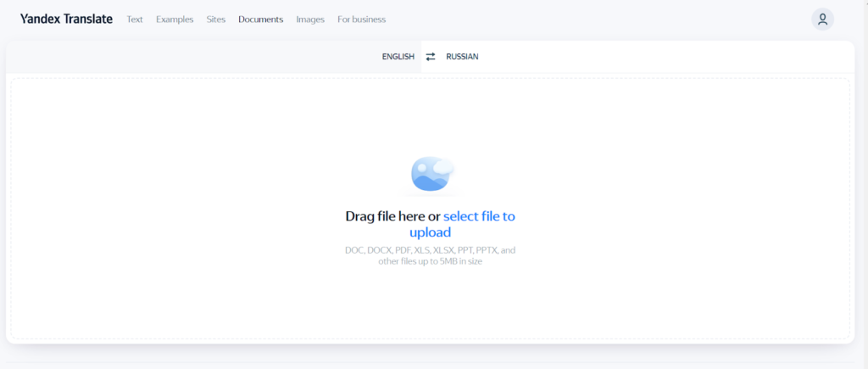Screen dimensions: 868x369
Task: Click the blue picture upload illustration
Action: click(431, 174)
